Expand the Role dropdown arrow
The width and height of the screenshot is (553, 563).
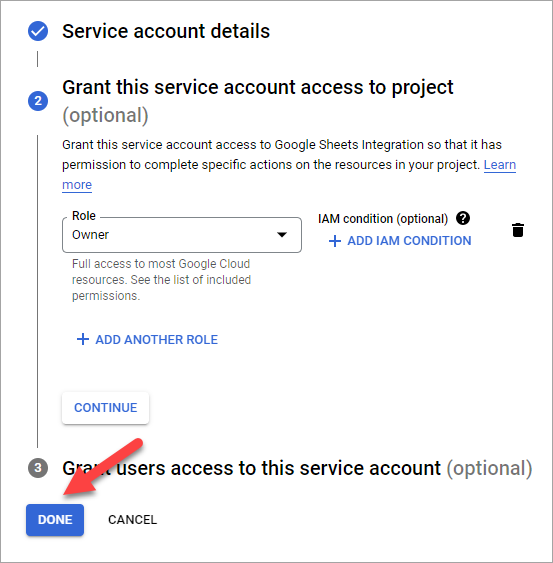pyautogui.click(x=282, y=234)
